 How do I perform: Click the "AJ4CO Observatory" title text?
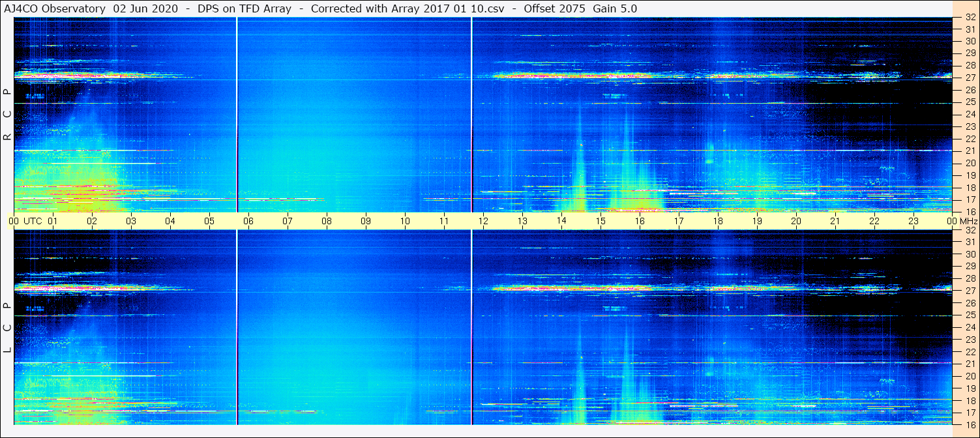click(x=55, y=8)
